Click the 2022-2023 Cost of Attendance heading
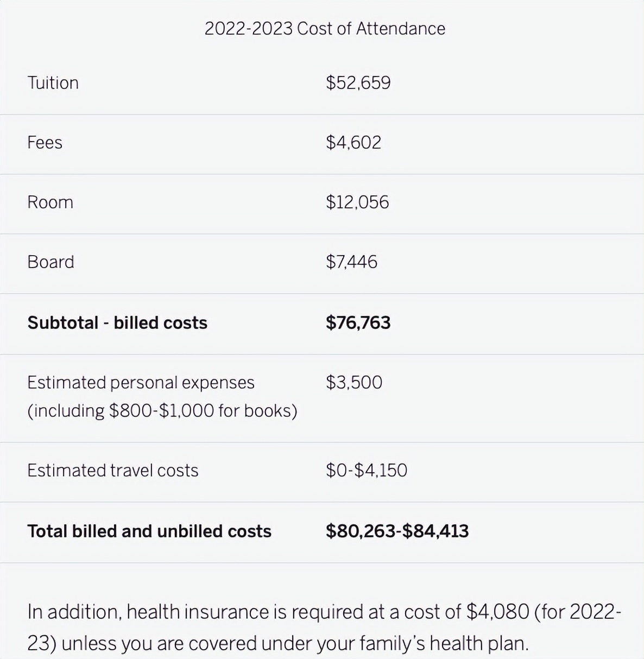Image resolution: width=644 pixels, height=659 pixels. tap(325, 29)
